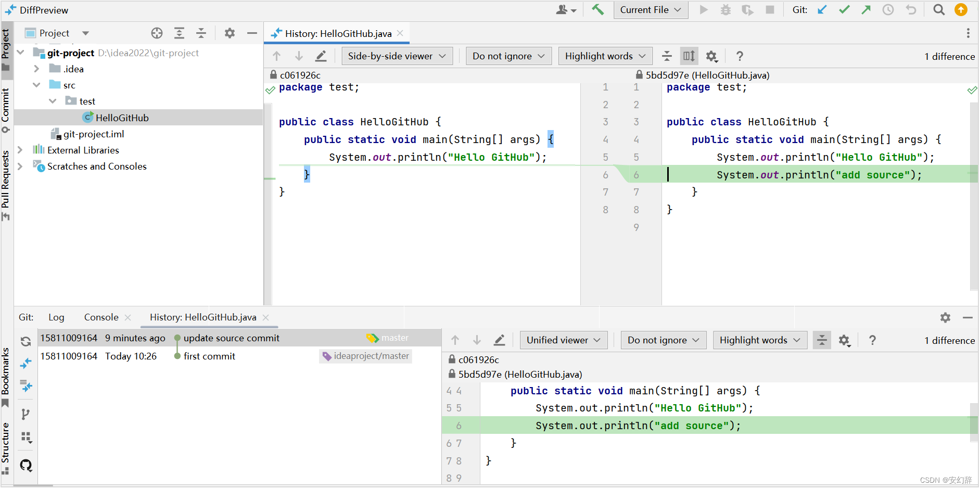
Task: Go to previous difference in top diff viewer
Action: (x=276, y=56)
